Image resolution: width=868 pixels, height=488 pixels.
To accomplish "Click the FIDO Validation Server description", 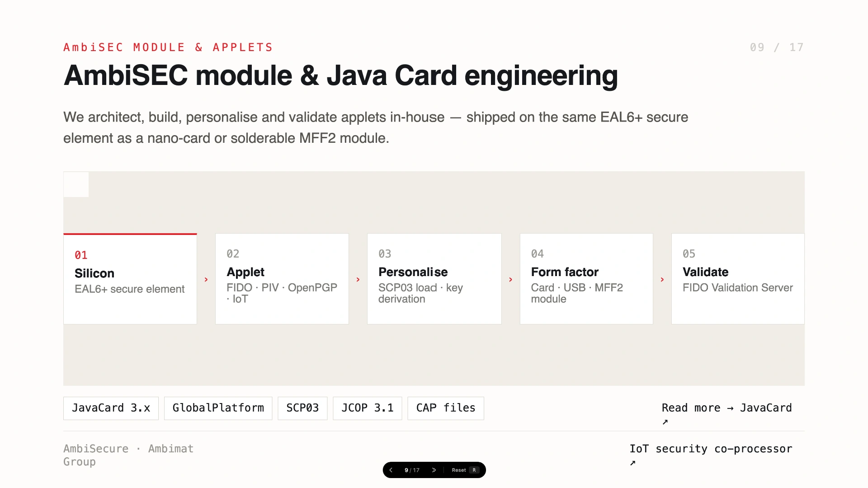I will (x=738, y=288).
